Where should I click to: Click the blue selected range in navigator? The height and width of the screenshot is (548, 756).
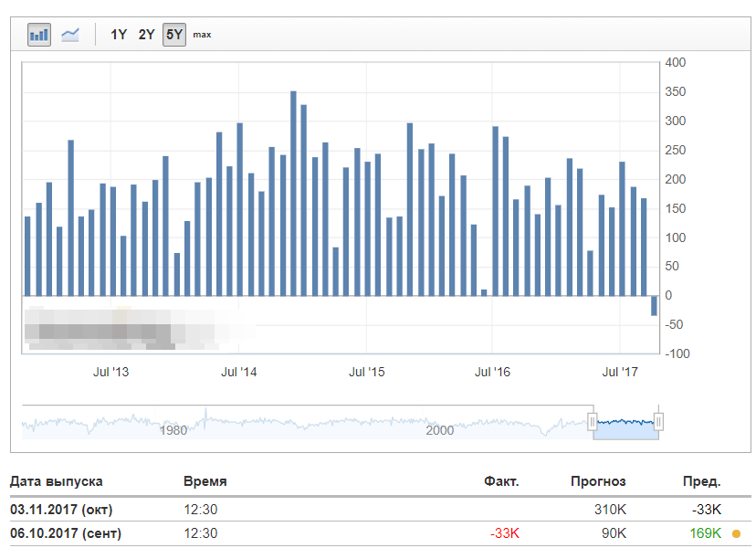pos(625,427)
